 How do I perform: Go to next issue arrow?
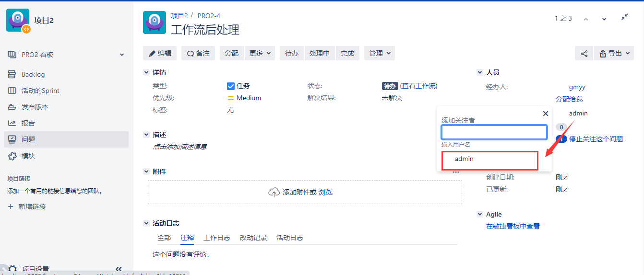tap(604, 19)
